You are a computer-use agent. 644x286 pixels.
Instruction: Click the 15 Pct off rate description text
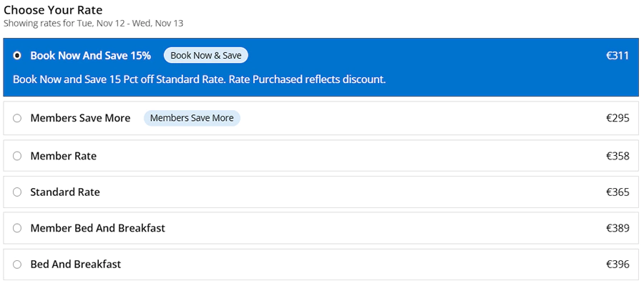199,79
